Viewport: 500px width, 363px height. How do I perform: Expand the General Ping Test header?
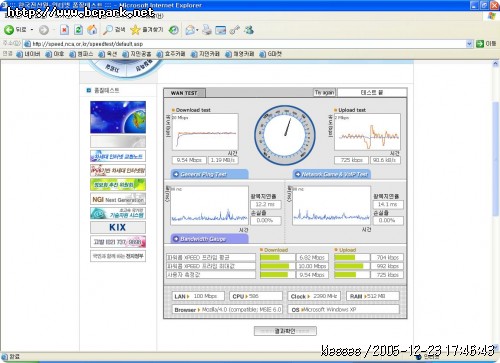point(210,174)
